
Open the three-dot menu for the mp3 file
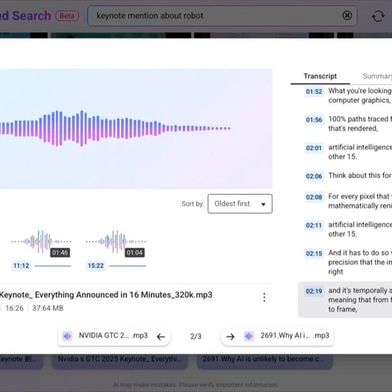coord(264,297)
